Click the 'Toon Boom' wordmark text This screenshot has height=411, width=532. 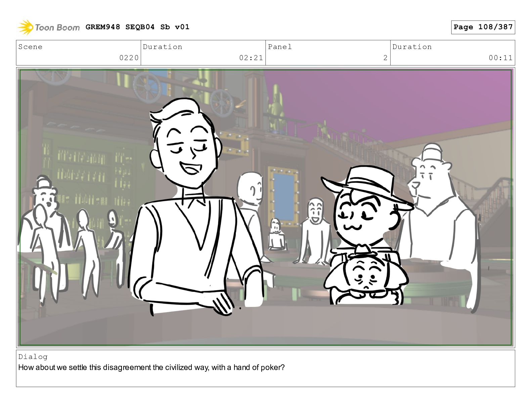pos(57,28)
